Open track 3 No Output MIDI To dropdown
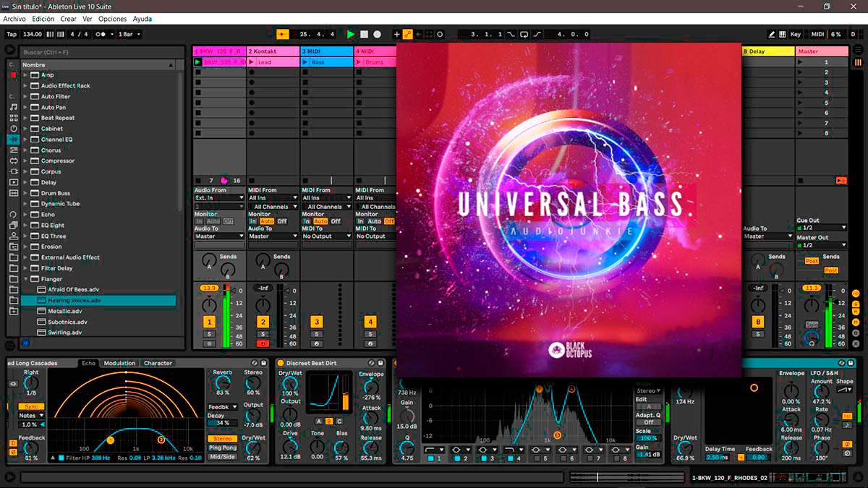The height and width of the screenshot is (488, 868). click(x=327, y=236)
